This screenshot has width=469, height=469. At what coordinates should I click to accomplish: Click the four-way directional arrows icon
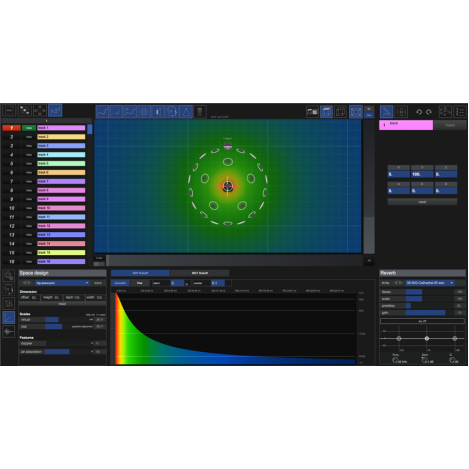tap(40, 110)
